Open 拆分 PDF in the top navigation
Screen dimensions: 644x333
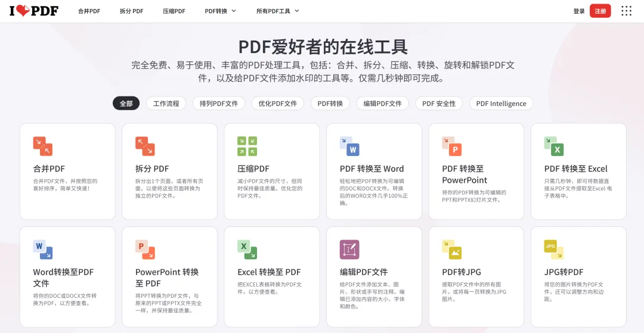pyautogui.click(x=131, y=11)
